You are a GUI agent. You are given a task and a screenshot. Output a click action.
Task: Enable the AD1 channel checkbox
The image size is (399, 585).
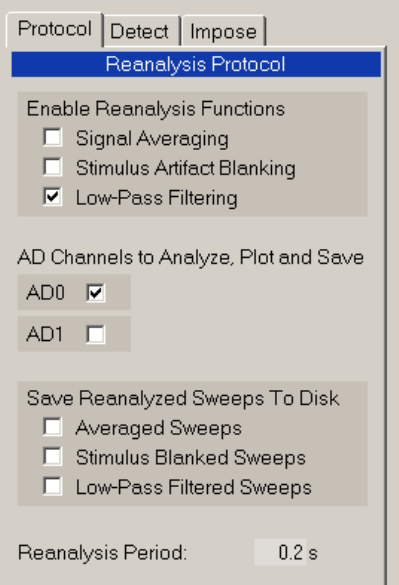(96, 334)
